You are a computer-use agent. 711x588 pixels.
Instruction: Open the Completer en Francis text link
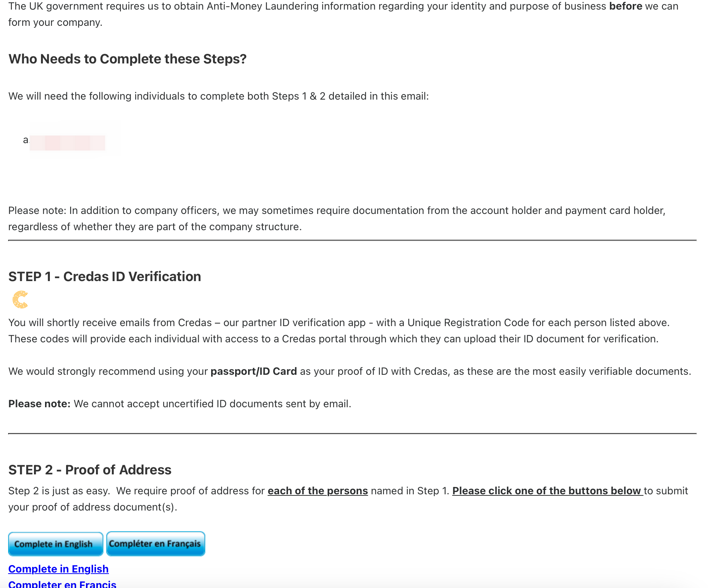62,584
